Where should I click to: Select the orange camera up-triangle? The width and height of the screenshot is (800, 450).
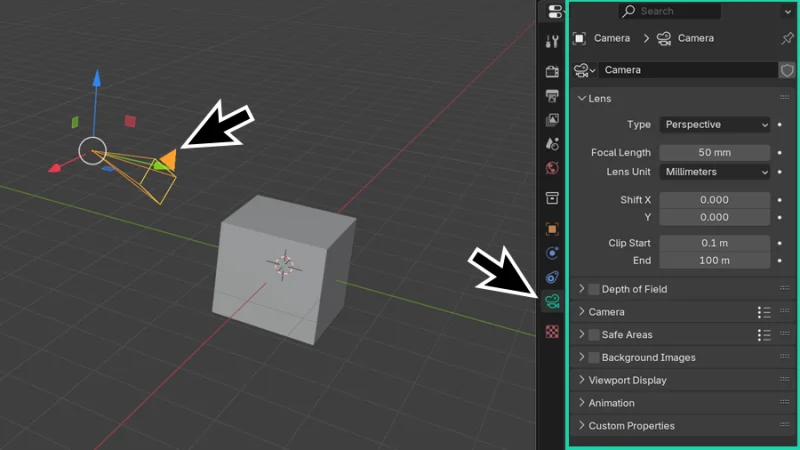pos(169,159)
